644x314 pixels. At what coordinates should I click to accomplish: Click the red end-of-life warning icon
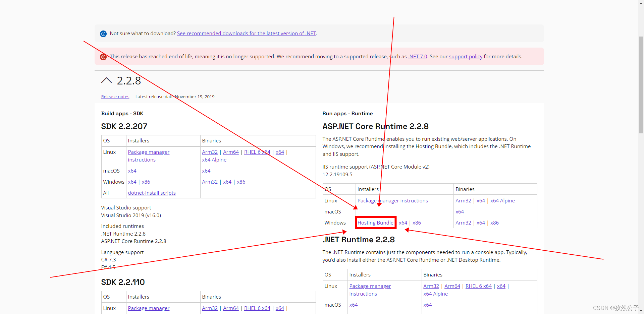(x=103, y=57)
